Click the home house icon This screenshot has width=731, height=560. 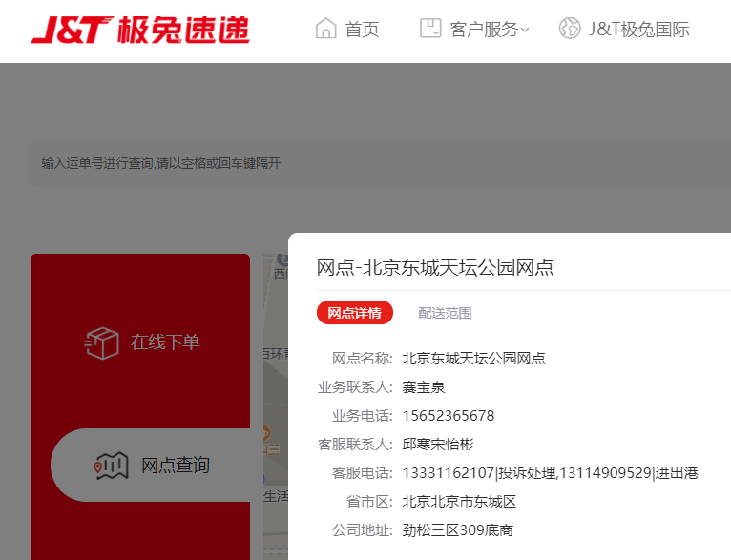(325, 29)
